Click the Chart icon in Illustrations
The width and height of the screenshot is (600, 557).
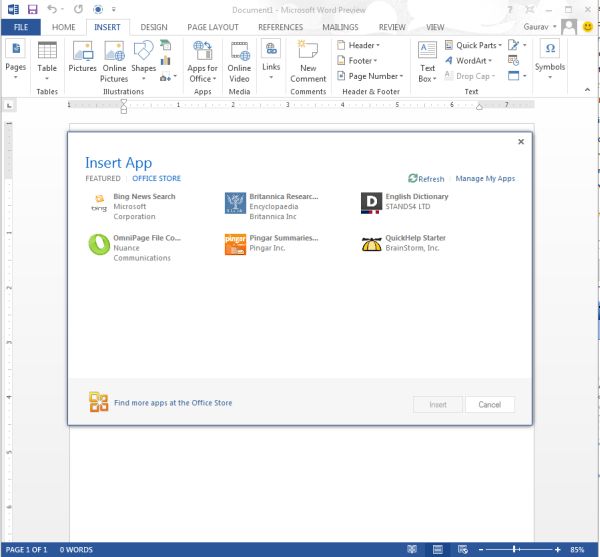click(x=165, y=60)
